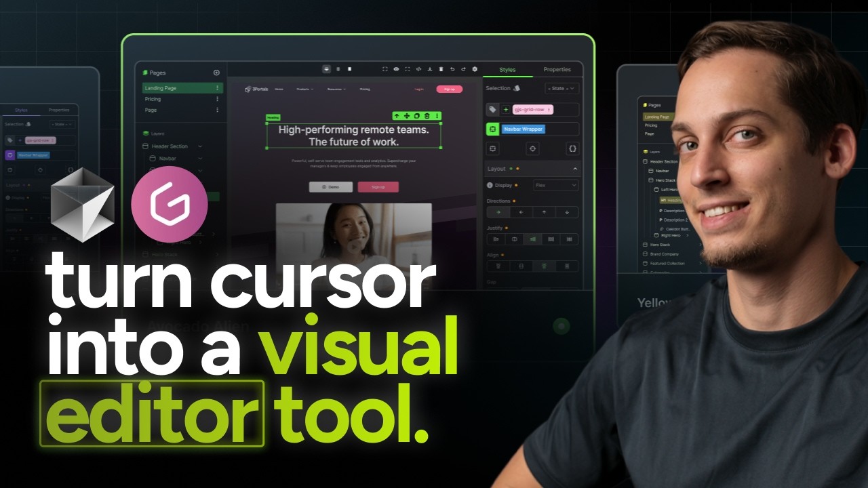The width and height of the screenshot is (868, 488).
Task: Select the first Align option
Action: pos(498,266)
